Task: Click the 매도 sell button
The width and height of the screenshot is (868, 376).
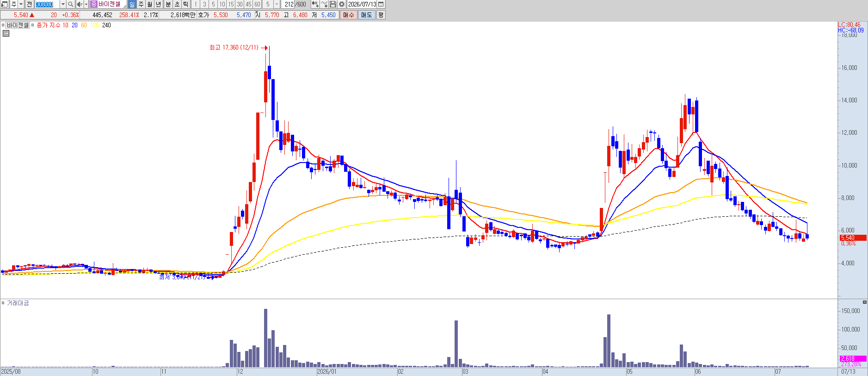Action: pyautogui.click(x=367, y=15)
